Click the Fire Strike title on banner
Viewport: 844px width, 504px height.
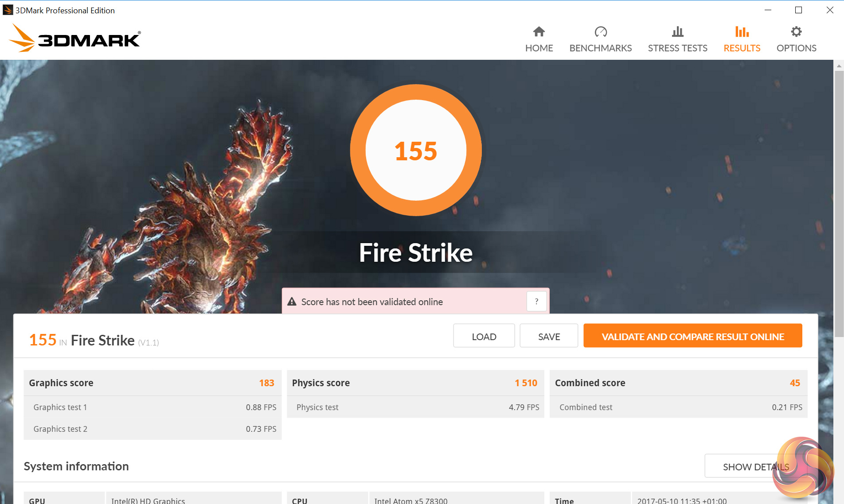[x=416, y=252]
